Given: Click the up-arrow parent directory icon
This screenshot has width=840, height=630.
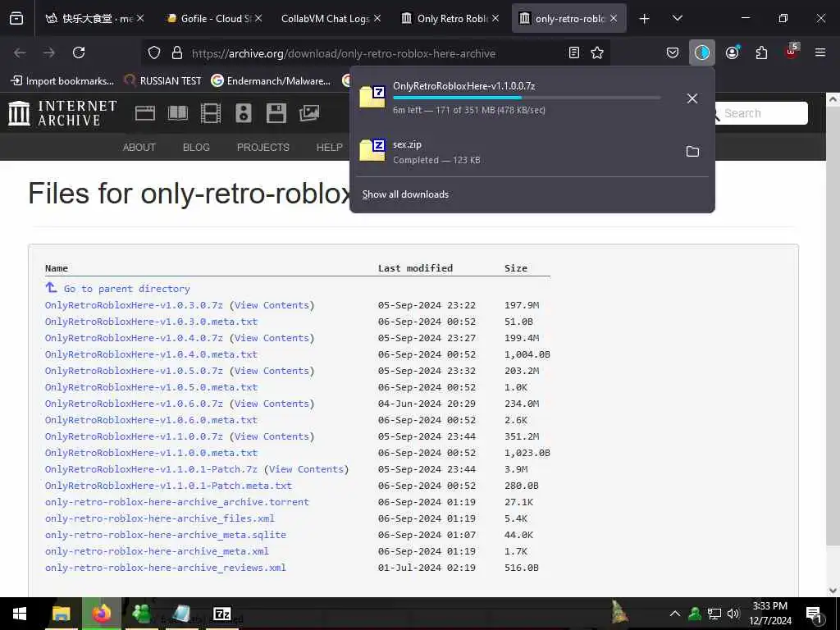Looking at the screenshot, I should tap(51, 288).
